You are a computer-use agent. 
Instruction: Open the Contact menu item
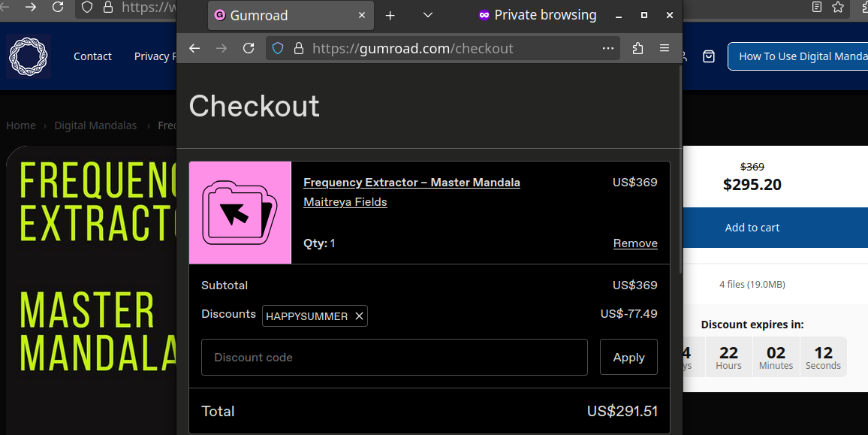[92, 56]
